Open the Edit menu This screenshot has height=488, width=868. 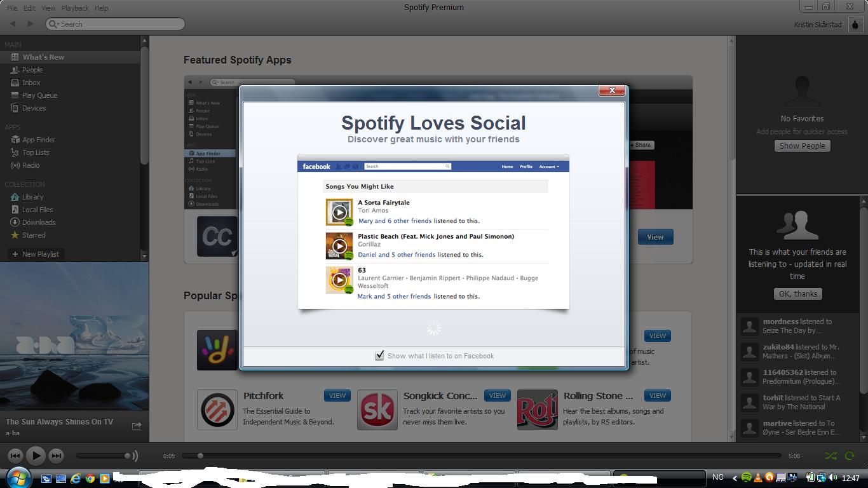pos(29,8)
